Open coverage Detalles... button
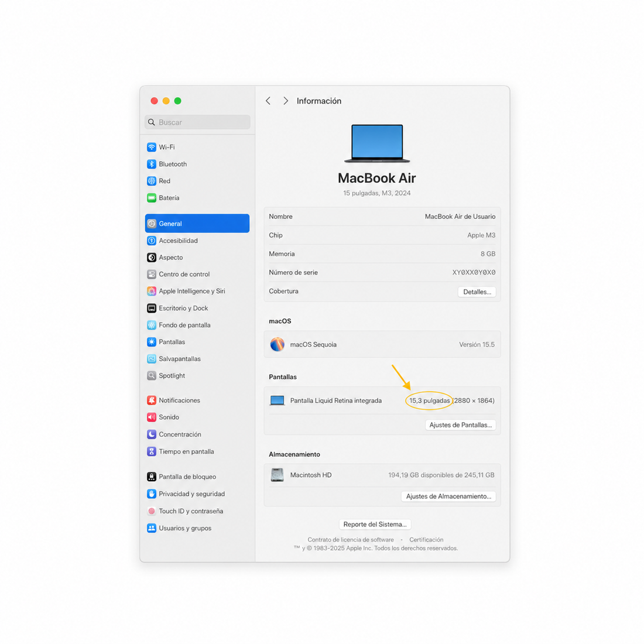 pyautogui.click(x=477, y=292)
